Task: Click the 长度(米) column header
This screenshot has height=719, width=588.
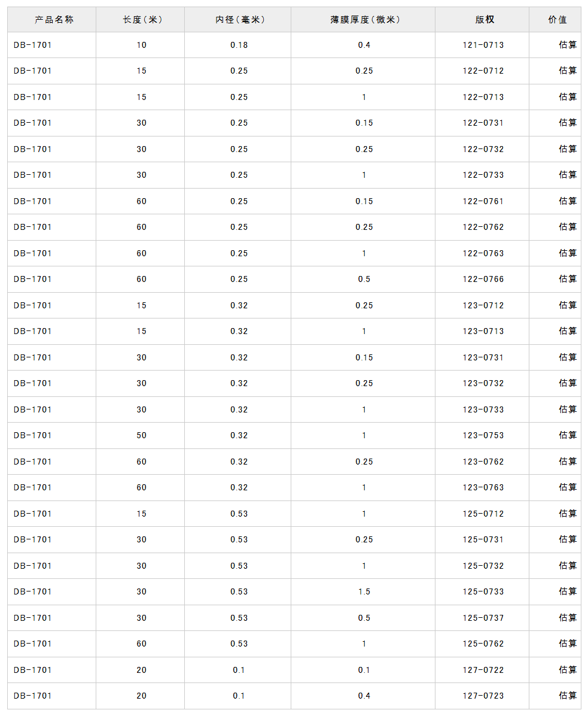Action: 141,20
